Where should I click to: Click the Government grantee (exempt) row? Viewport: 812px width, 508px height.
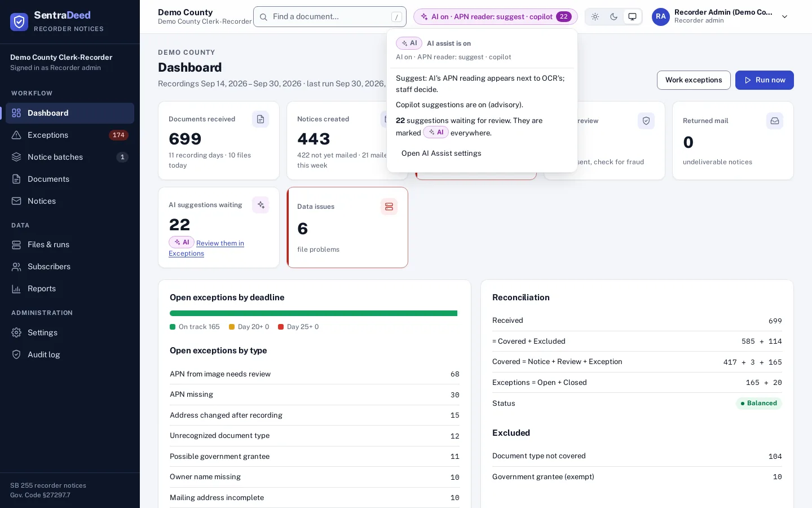[x=637, y=477]
